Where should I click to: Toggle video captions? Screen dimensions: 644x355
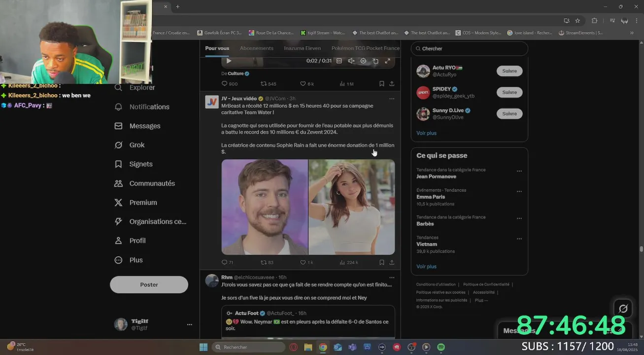(339, 61)
